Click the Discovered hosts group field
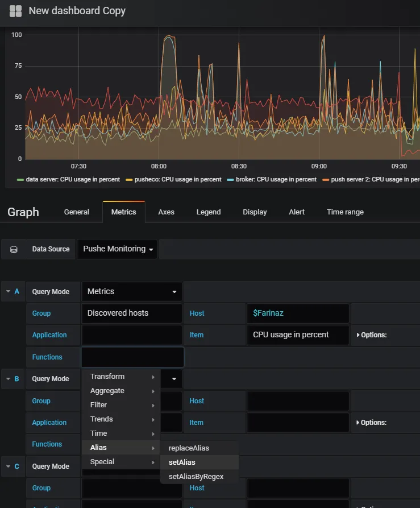This screenshot has width=420, height=508. 132,313
